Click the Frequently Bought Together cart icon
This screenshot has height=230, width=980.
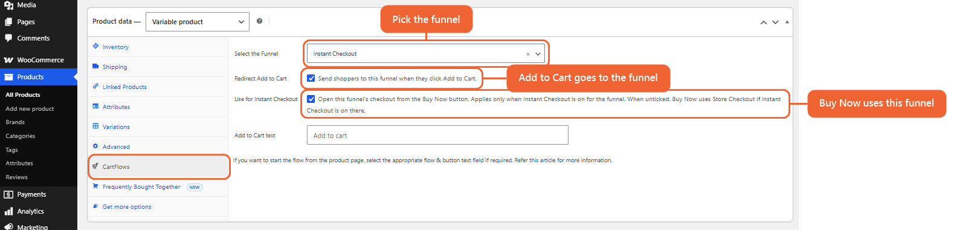[x=95, y=186]
